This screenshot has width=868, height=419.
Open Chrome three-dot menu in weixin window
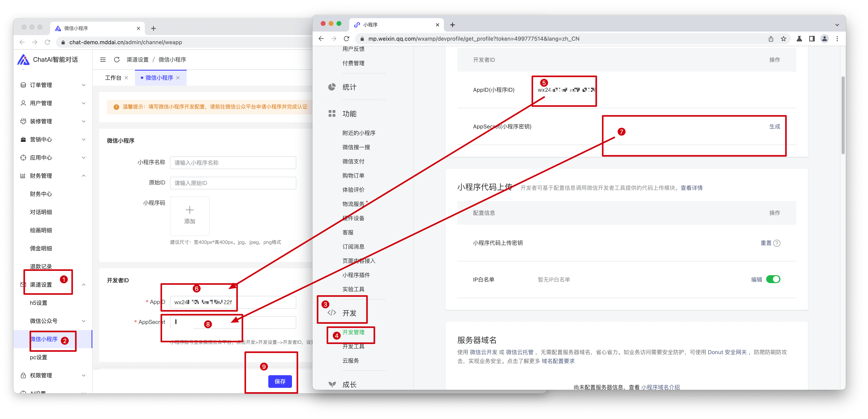coord(837,39)
